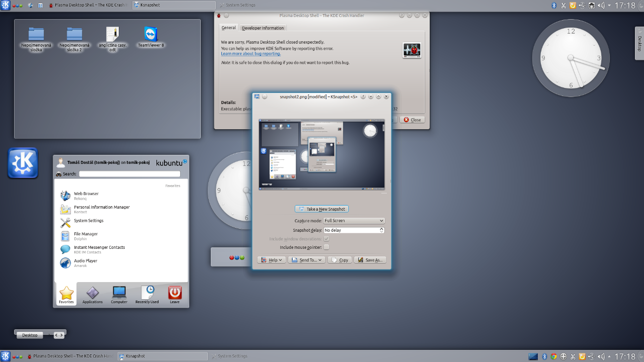Click the large KDE logo desktop icon

click(x=23, y=163)
